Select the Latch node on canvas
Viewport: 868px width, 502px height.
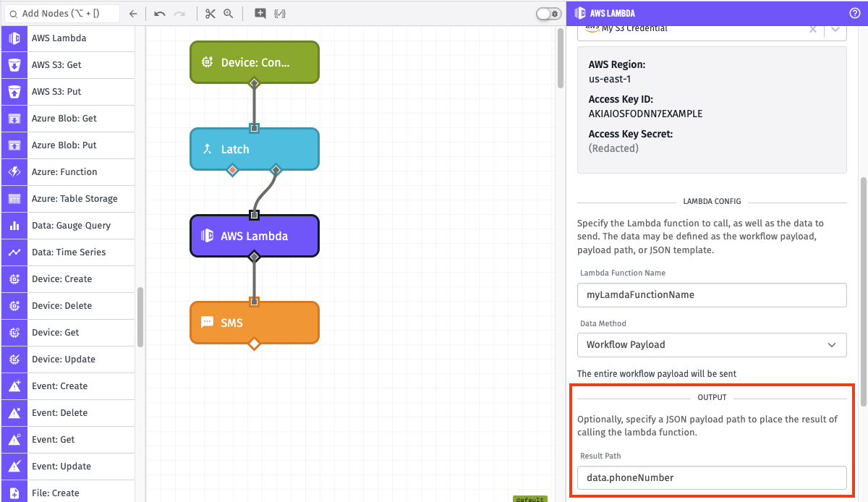click(254, 149)
